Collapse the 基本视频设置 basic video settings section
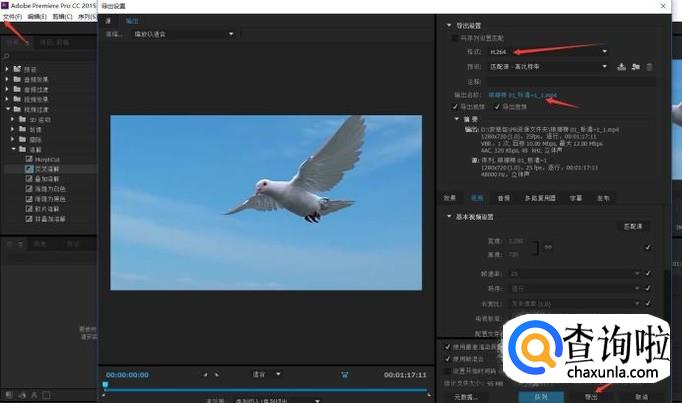 [x=449, y=216]
